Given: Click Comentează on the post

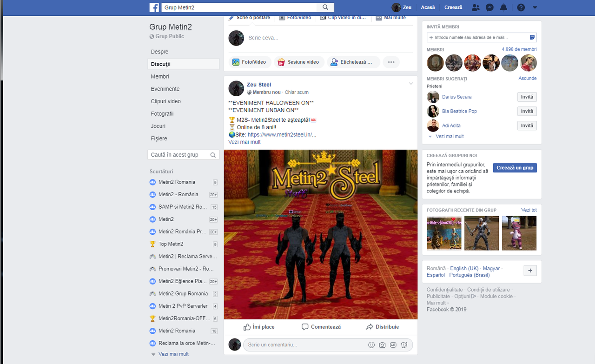Looking at the screenshot, I should (321, 327).
